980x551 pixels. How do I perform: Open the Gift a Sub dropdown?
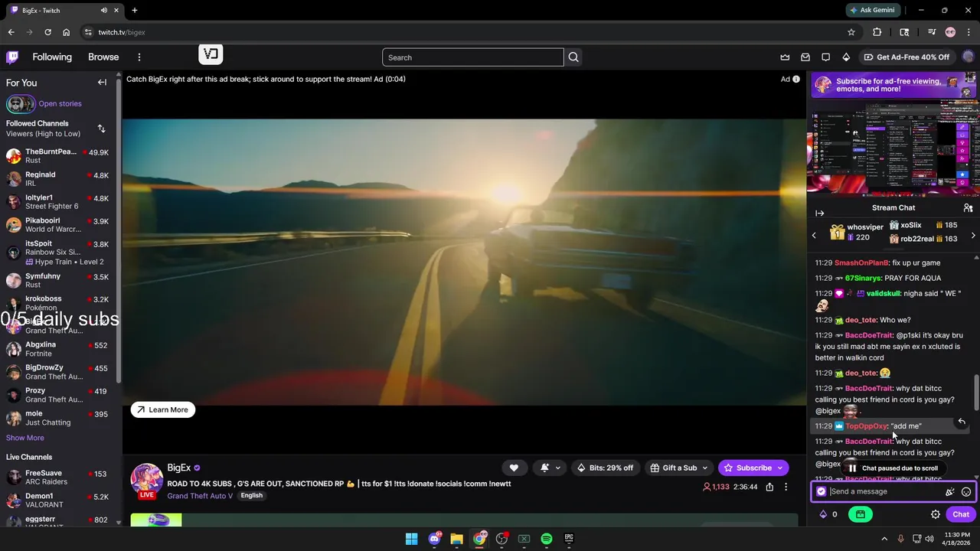[680, 468]
